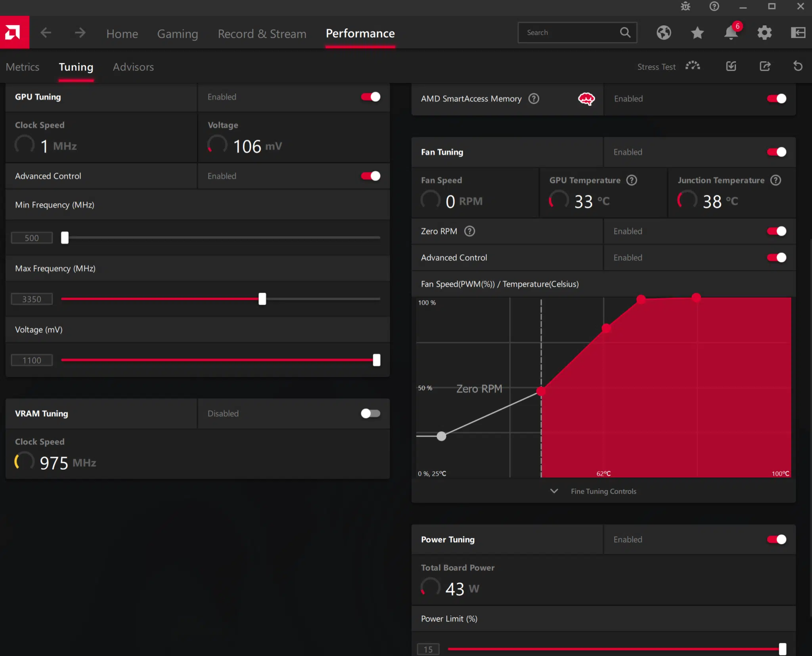812x656 pixels.
Task: Disable Power Tuning toggle
Action: 777,539
